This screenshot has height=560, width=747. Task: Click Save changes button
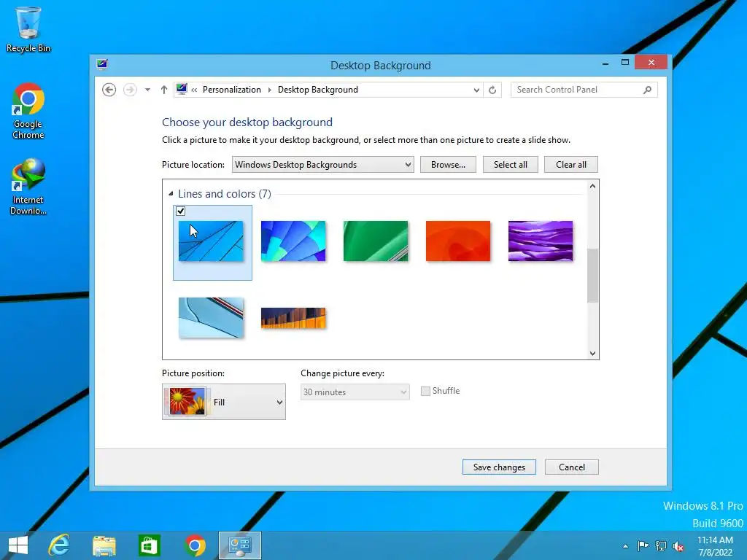[x=499, y=467]
